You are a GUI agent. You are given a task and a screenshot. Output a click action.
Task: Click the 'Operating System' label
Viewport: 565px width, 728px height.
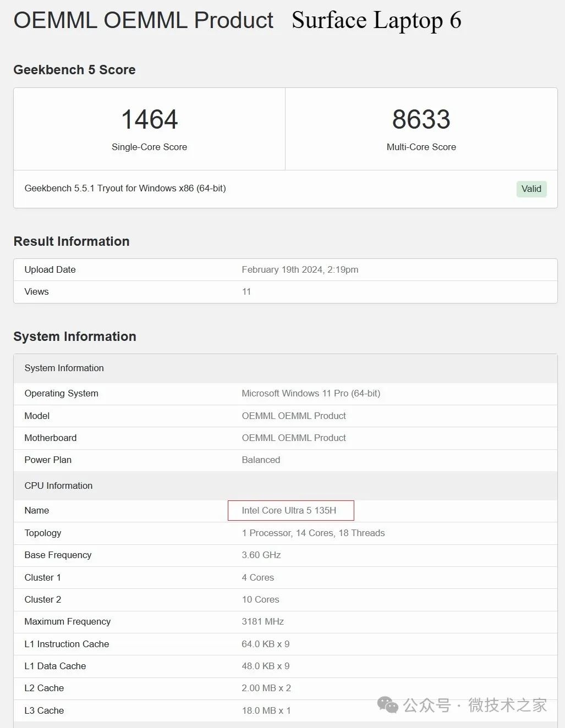coord(61,393)
